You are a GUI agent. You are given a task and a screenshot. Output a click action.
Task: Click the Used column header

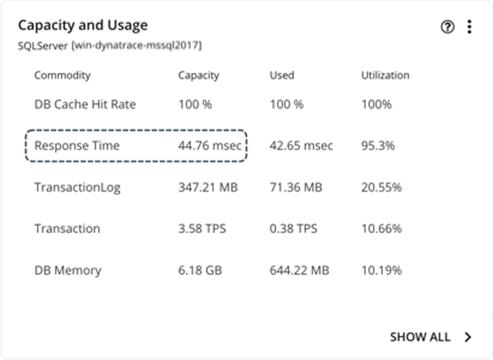tap(282, 75)
